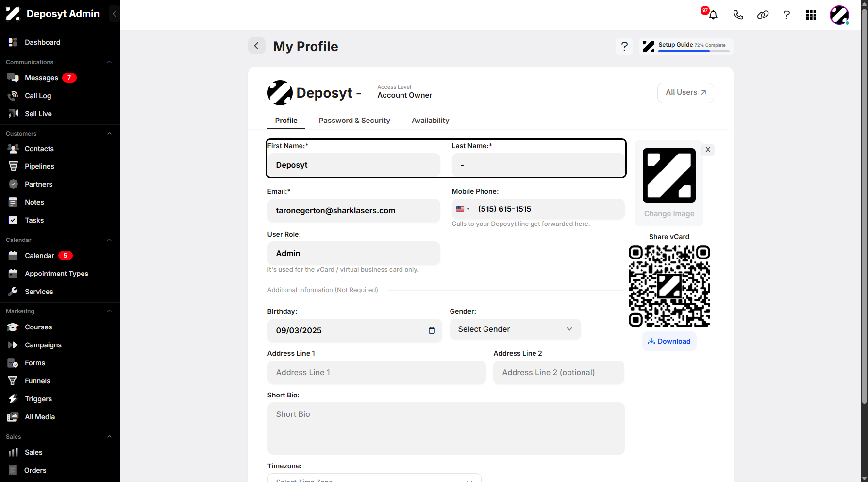This screenshot has height=482, width=868.
Task: Download the vCard QR code
Action: pyautogui.click(x=669, y=342)
